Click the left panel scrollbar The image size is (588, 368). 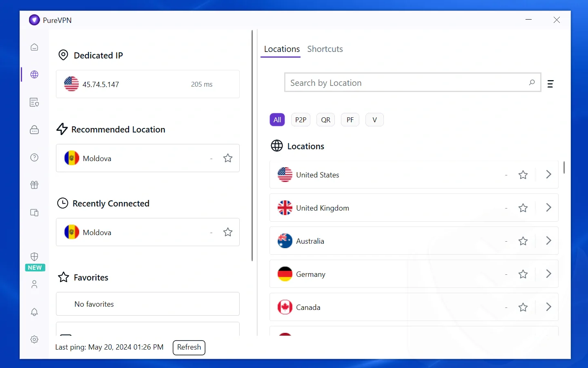click(x=252, y=146)
